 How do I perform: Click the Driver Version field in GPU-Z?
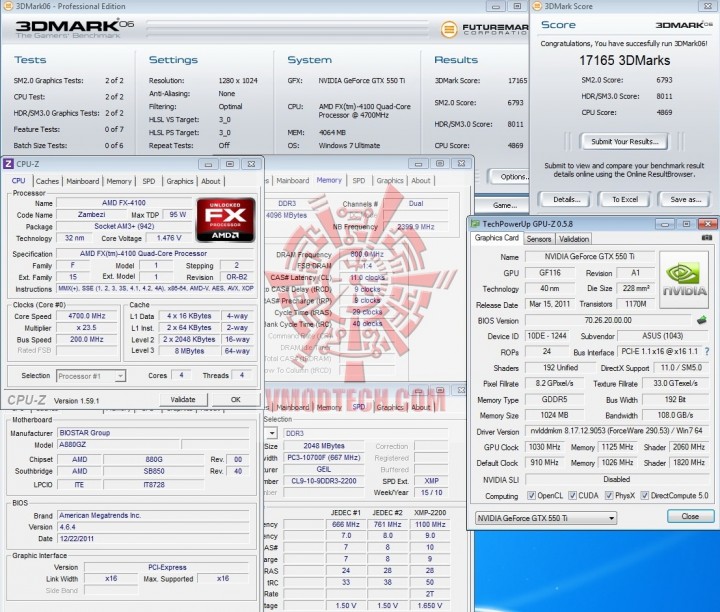tap(617, 431)
